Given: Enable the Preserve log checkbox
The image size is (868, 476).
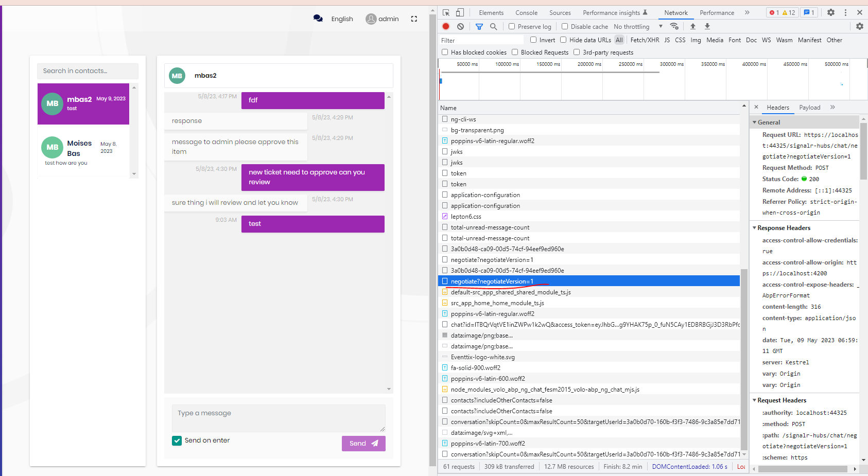Looking at the screenshot, I should (x=512, y=26).
